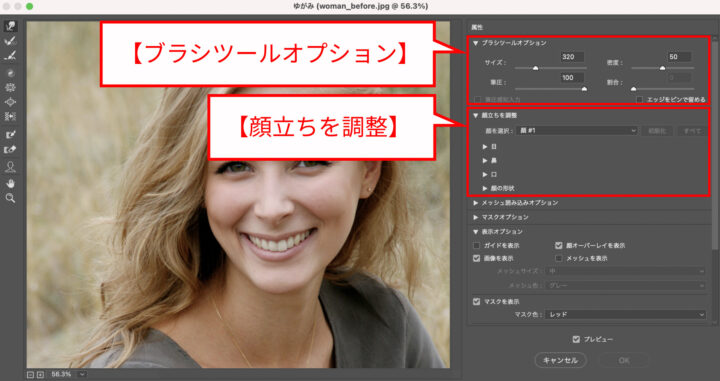Expand the 目 (eyes) group
This screenshot has height=381, width=720.
[x=484, y=147]
